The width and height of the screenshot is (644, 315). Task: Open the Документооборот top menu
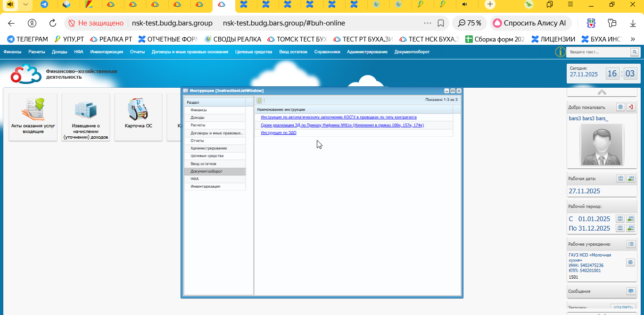(412, 52)
